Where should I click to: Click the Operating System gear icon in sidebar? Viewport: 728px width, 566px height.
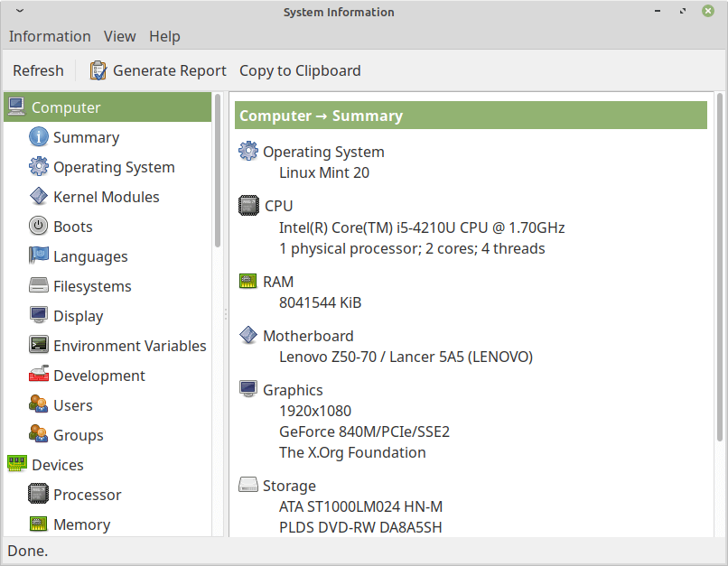click(x=39, y=167)
